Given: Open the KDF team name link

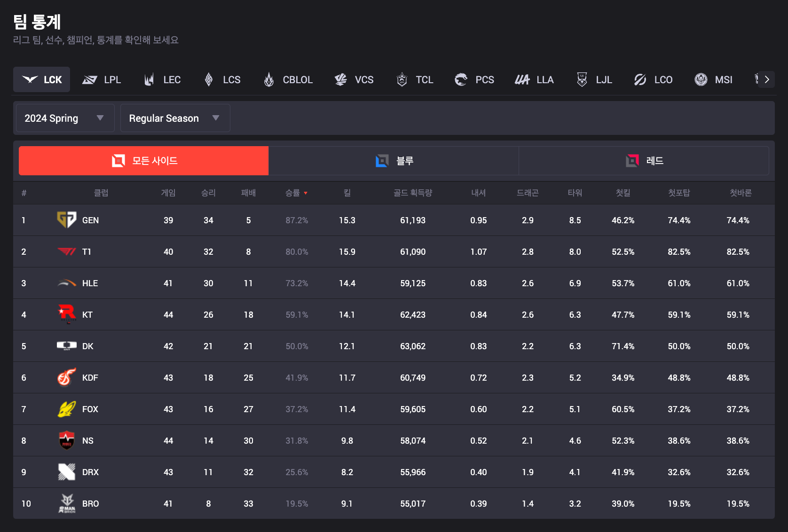Looking at the screenshot, I should tap(90, 377).
